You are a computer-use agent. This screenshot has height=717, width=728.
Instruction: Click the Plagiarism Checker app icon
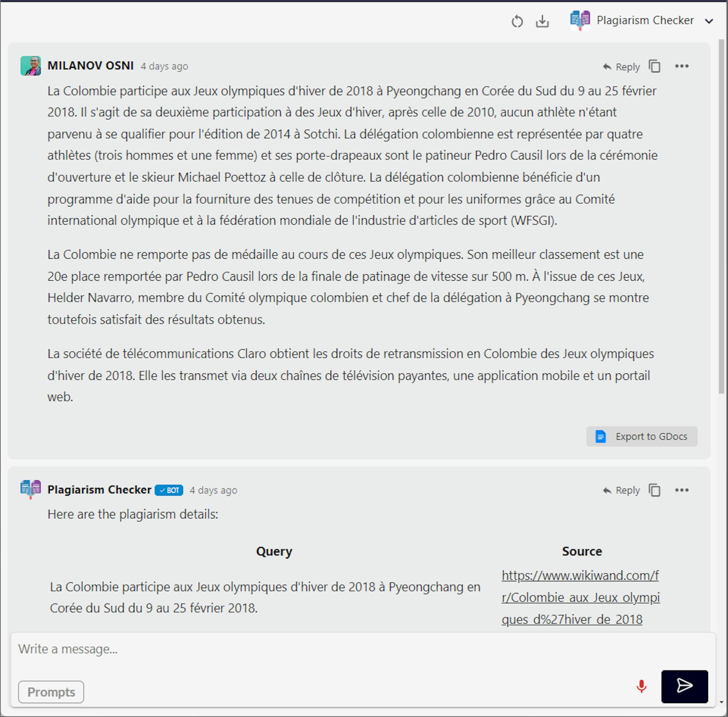coord(581,21)
